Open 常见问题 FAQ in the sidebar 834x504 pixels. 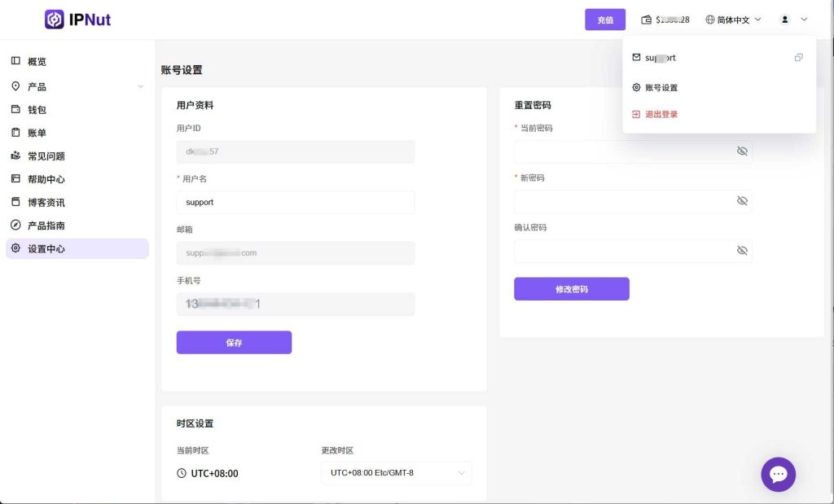click(46, 156)
